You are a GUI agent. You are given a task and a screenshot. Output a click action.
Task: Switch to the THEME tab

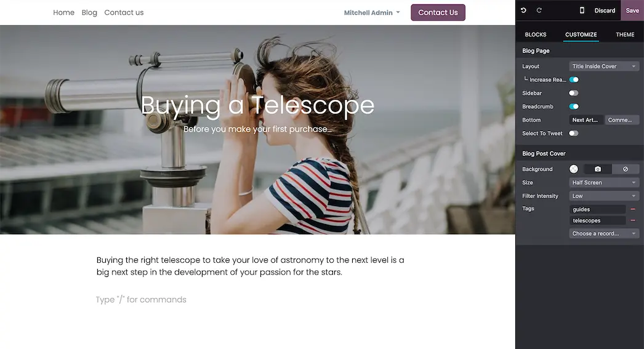pyautogui.click(x=625, y=34)
